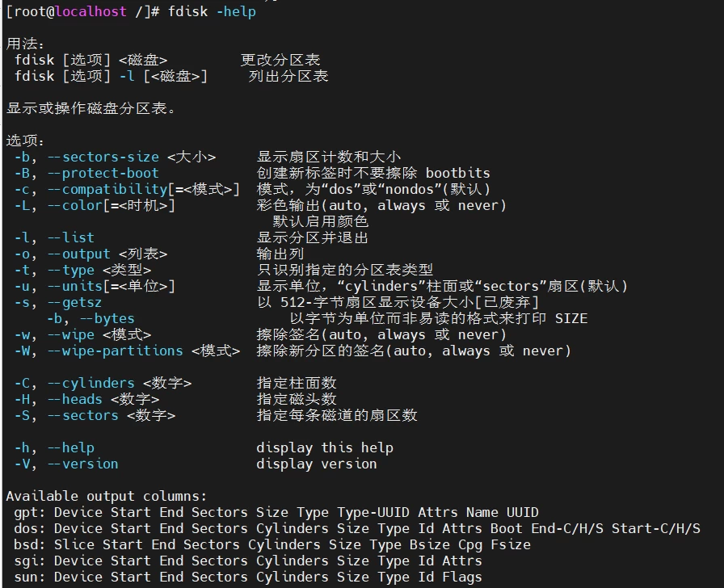Select the --color option text

[75, 205]
